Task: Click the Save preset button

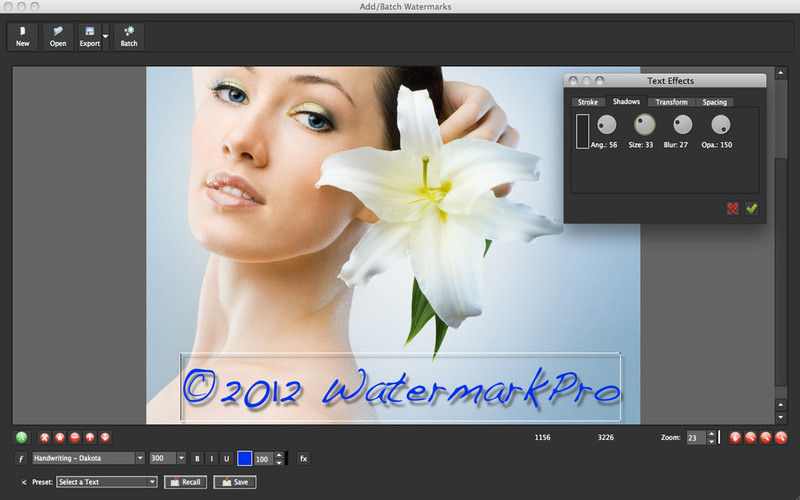Action: point(235,482)
